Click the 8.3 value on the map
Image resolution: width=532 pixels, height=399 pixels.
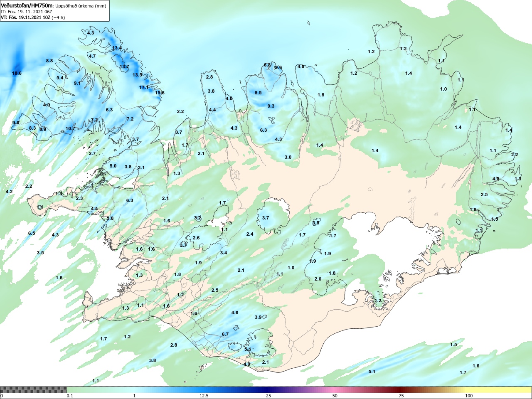pyautogui.click(x=32, y=128)
